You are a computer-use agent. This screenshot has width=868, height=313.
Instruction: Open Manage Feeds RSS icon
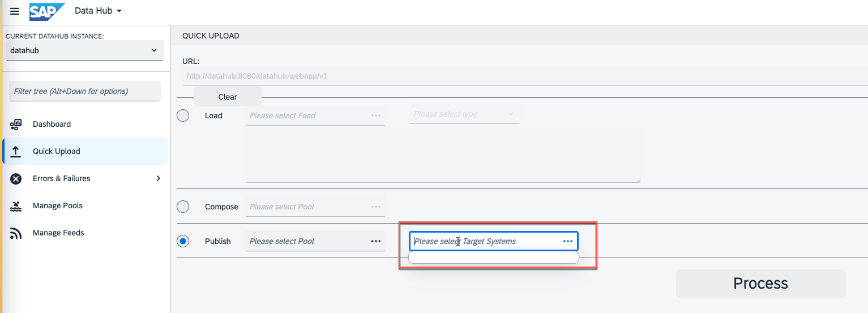pyautogui.click(x=16, y=233)
